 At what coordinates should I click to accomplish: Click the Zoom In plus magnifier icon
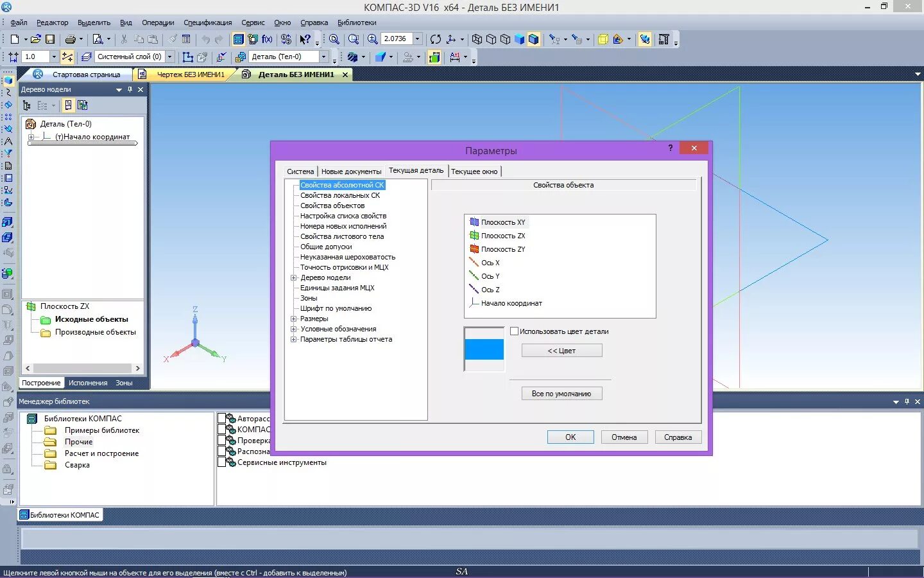tap(372, 39)
